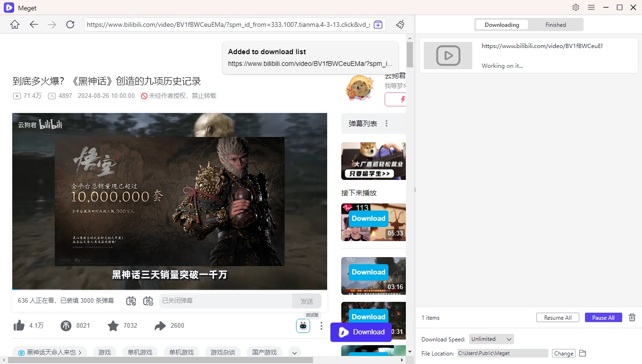Click follow button beside uploader
Viewport: 642px width, 364px height.
395,99
